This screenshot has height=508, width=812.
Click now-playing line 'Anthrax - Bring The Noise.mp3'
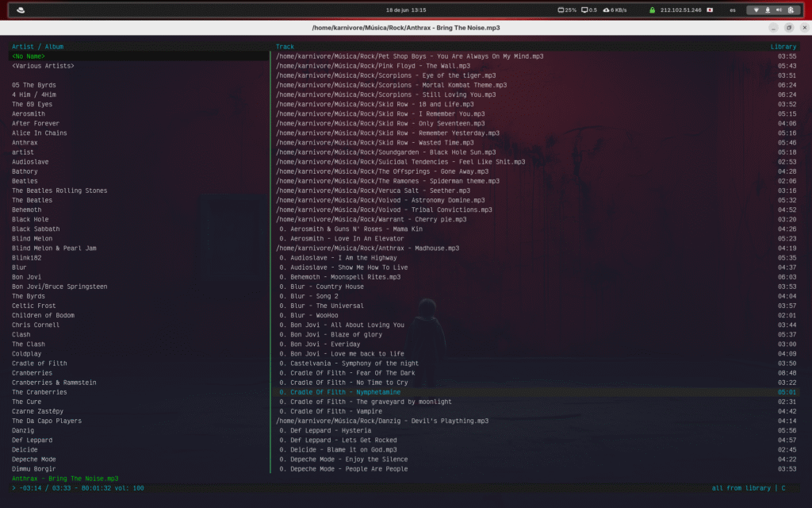[x=65, y=479]
